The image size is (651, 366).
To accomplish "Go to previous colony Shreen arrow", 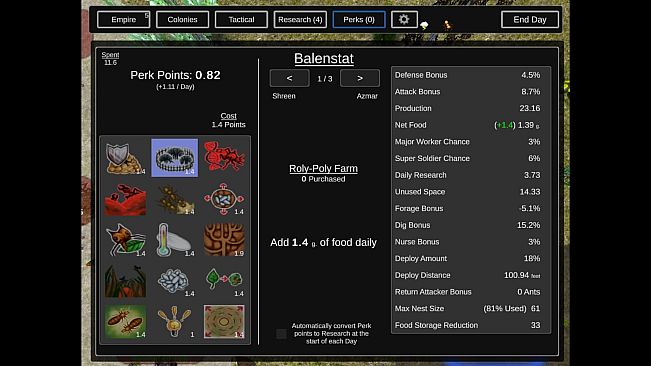I will (x=289, y=78).
